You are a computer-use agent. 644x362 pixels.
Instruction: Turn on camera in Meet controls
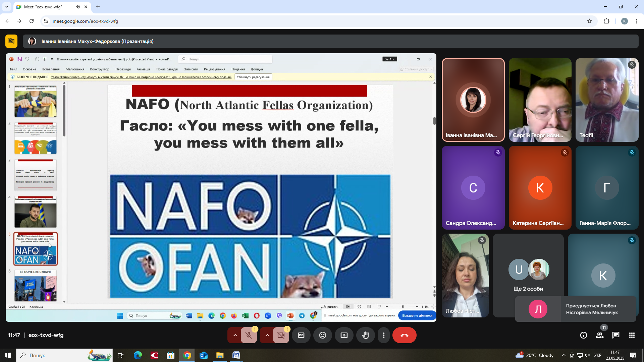(x=281, y=335)
